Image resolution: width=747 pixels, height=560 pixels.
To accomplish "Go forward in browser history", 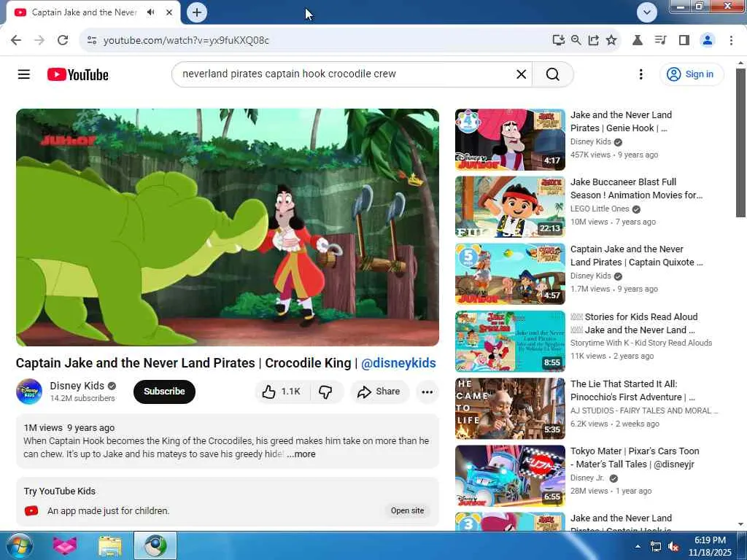I will click(x=39, y=40).
